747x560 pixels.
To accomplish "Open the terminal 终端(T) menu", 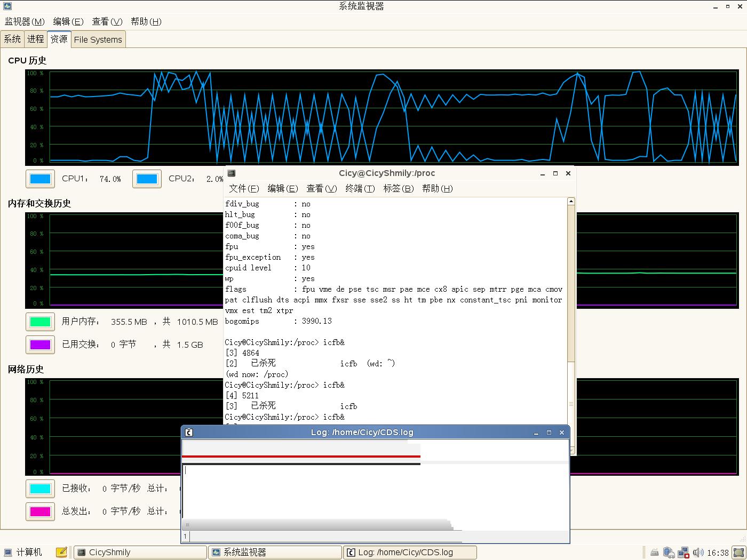I will (x=360, y=188).
